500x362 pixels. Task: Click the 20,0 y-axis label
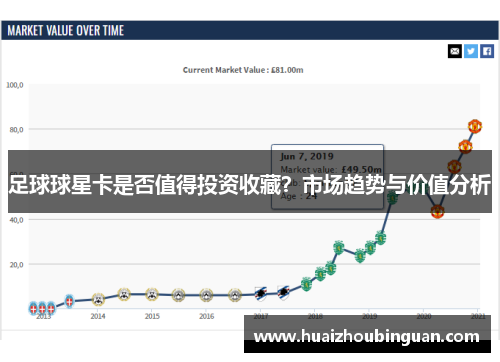[x=16, y=265]
